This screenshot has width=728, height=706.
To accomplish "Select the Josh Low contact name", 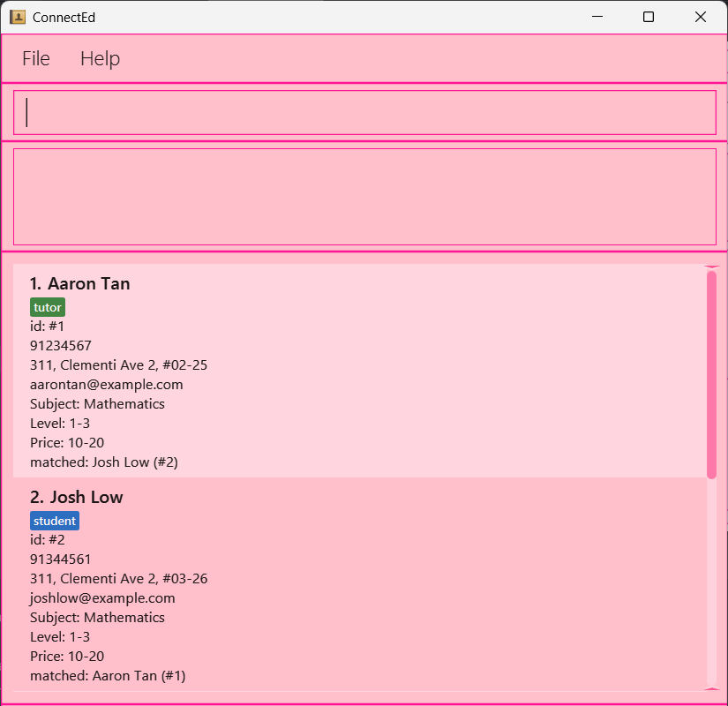I will tap(86, 497).
